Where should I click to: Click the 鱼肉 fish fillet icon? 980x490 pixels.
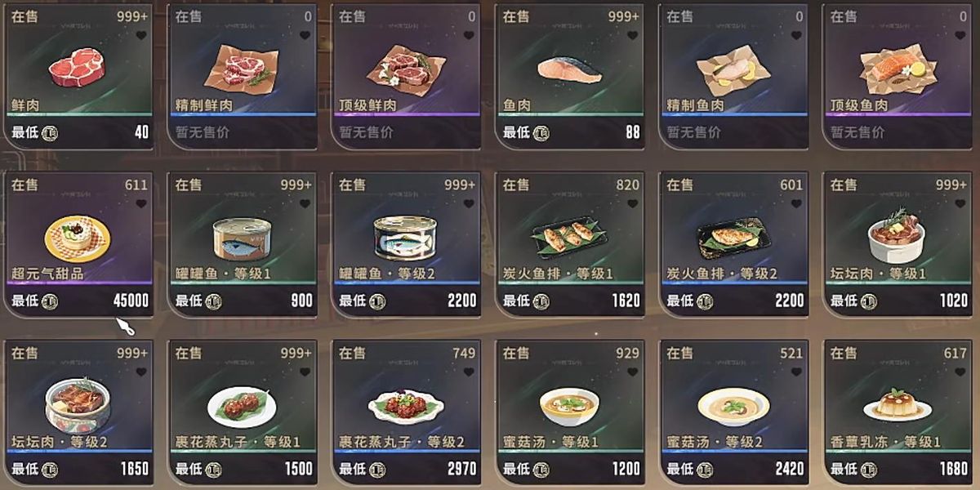[570, 70]
